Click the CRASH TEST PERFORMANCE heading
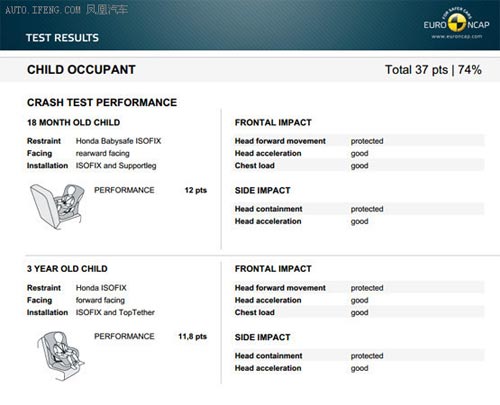The image size is (500, 405). point(102,102)
